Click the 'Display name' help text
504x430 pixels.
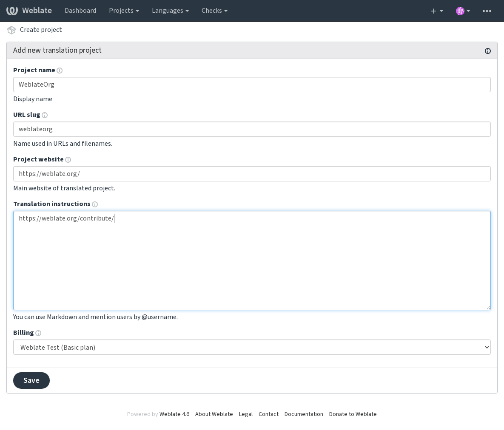[x=33, y=99]
